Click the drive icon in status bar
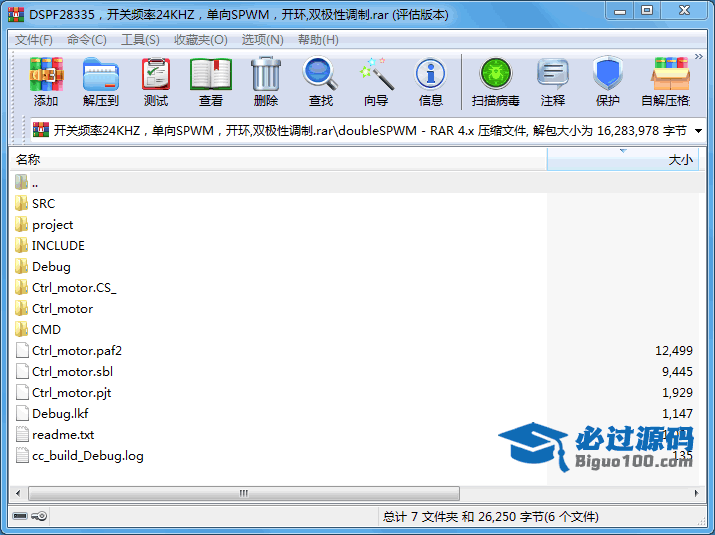The image size is (715, 535). tap(20, 516)
